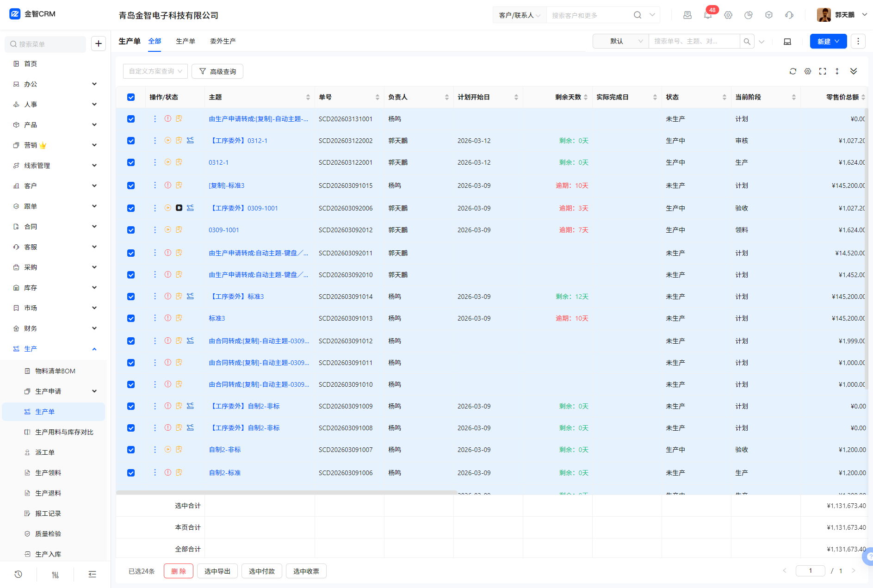The image size is (873, 588).
Task: Click the notification bell icon
Action: point(707,15)
